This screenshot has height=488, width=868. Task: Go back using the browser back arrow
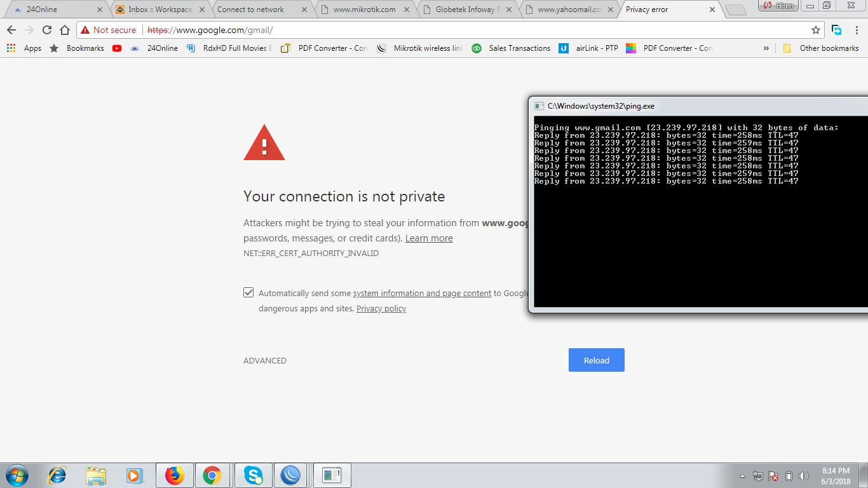point(11,30)
